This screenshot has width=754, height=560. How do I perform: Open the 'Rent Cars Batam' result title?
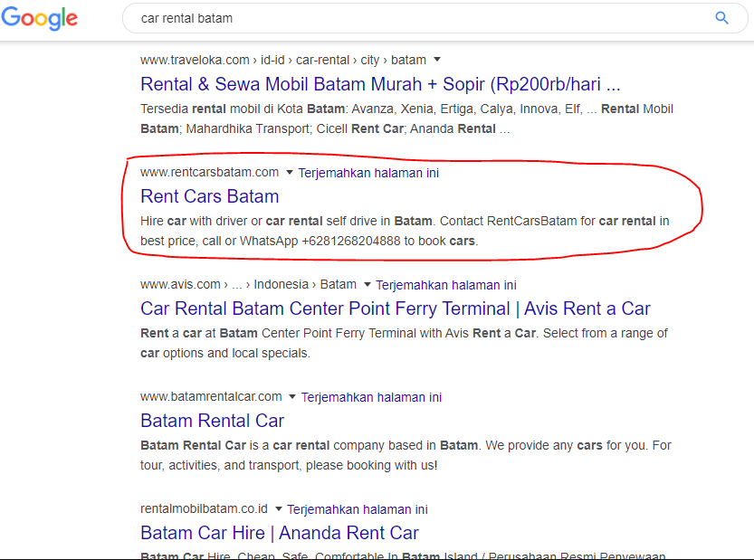(x=210, y=196)
